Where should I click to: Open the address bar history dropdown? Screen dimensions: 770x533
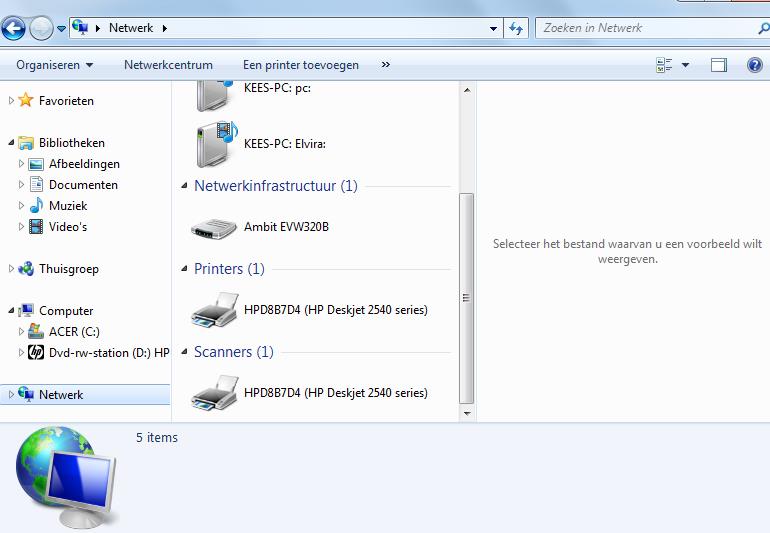493,28
